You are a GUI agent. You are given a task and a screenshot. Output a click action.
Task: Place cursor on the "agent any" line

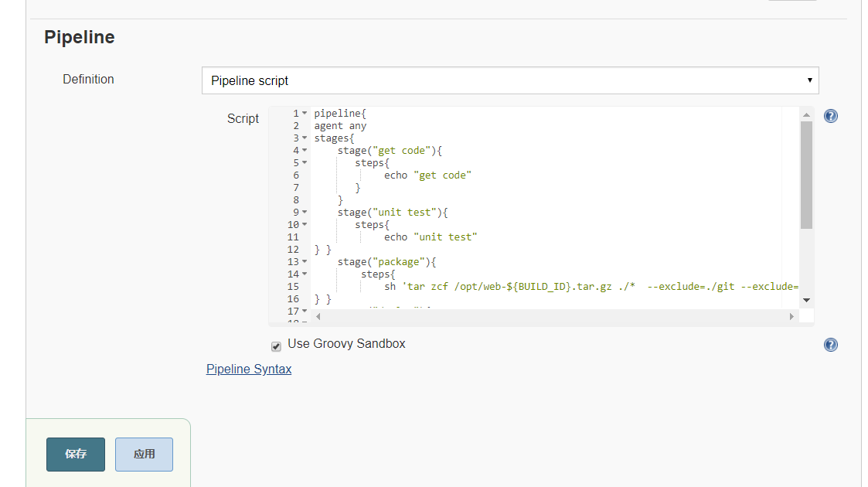tap(340, 126)
